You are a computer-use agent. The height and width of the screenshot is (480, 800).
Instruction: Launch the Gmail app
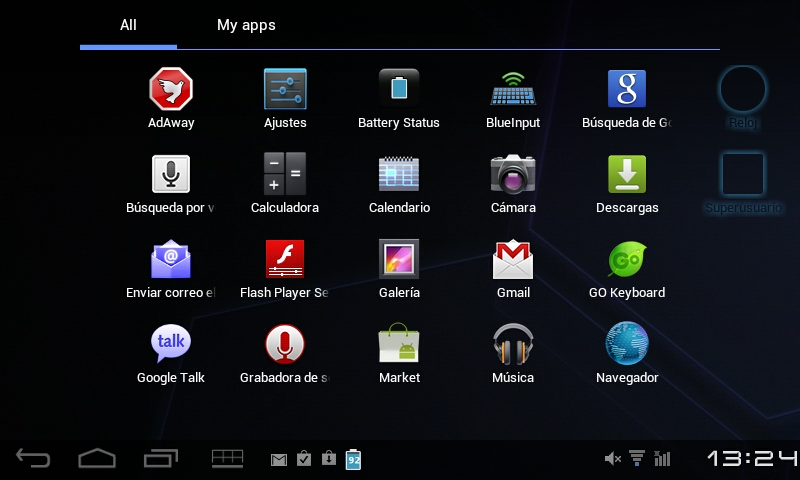(x=513, y=269)
